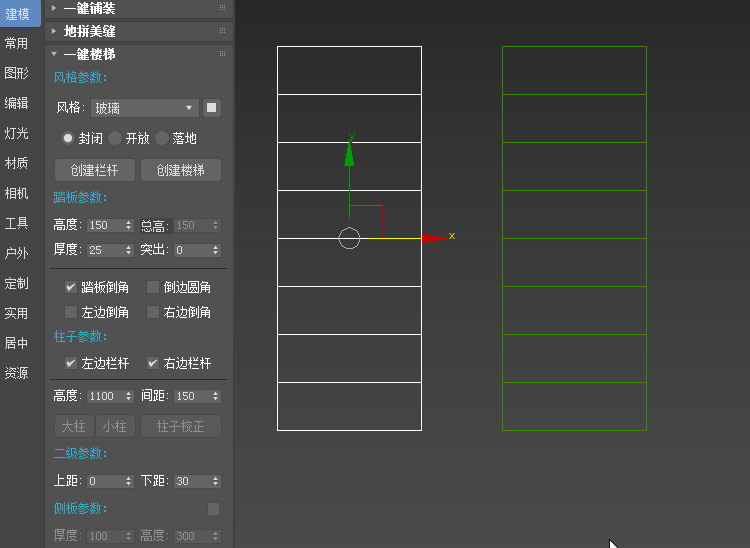Open the 编辑 sidebar tab
Viewport: 750px width, 548px height.
click(17, 103)
